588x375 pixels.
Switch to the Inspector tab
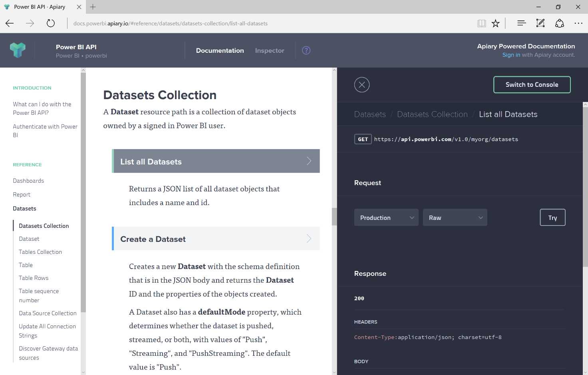click(270, 50)
